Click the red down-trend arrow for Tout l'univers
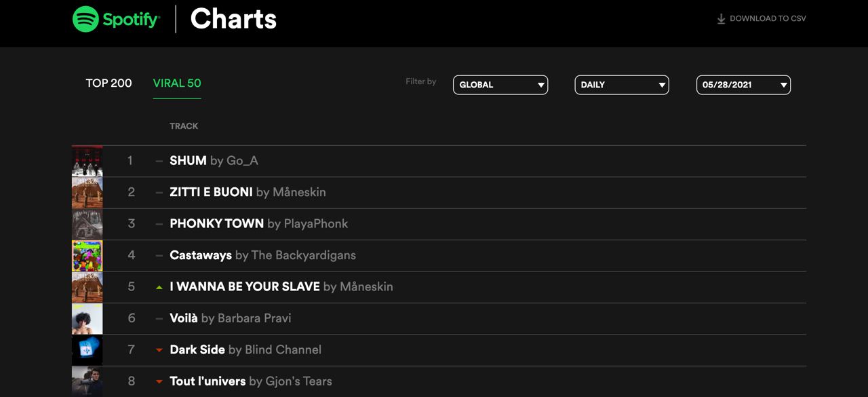868x397 pixels. pyautogui.click(x=159, y=381)
